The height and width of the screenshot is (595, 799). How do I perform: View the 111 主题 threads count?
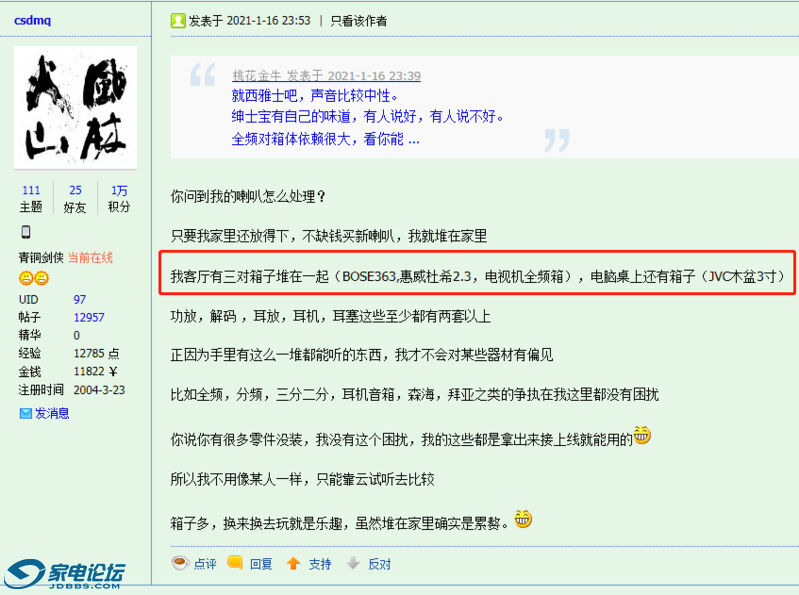point(31,198)
